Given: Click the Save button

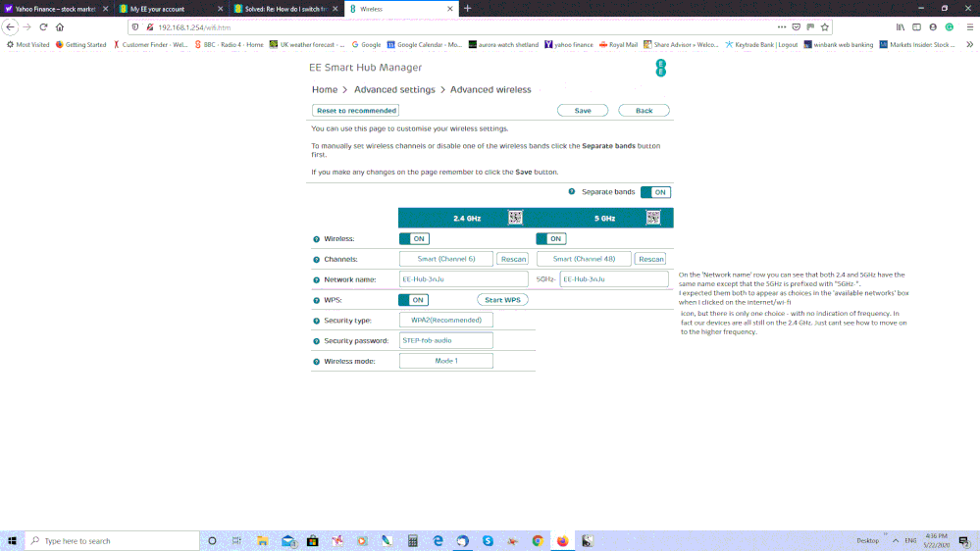Looking at the screenshot, I should (583, 111).
